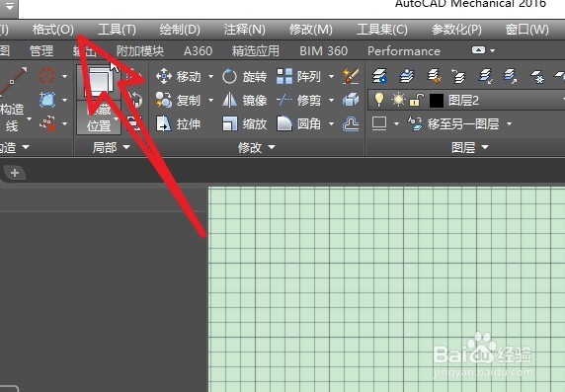
Task: Open the 修剪 dropdown arrow
Action: [x=331, y=100]
